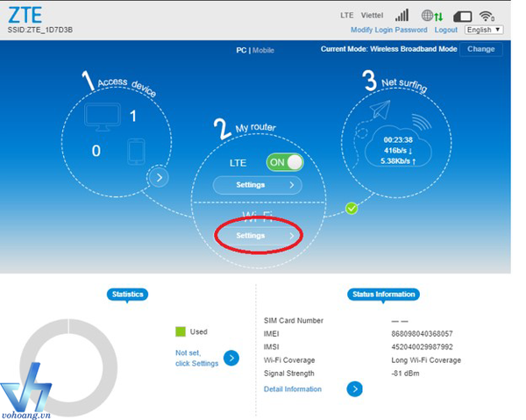Click the IMEI value 868098040368057

click(x=422, y=334)
